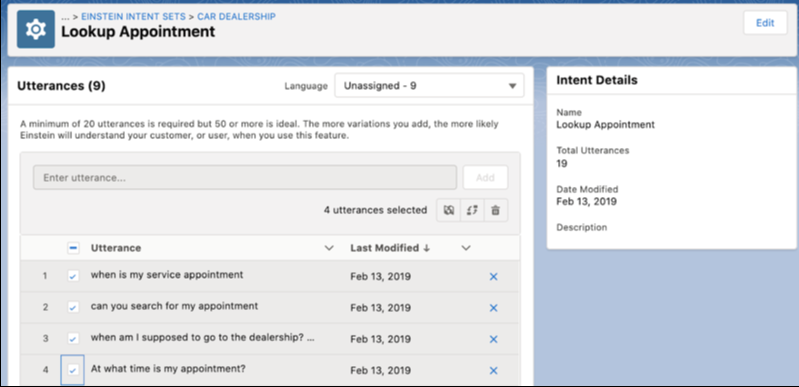The height and width of the screenshot is (387, 799).
Task: Click the trash icon to delete selected utterances
Action: (x=496, y=210)
